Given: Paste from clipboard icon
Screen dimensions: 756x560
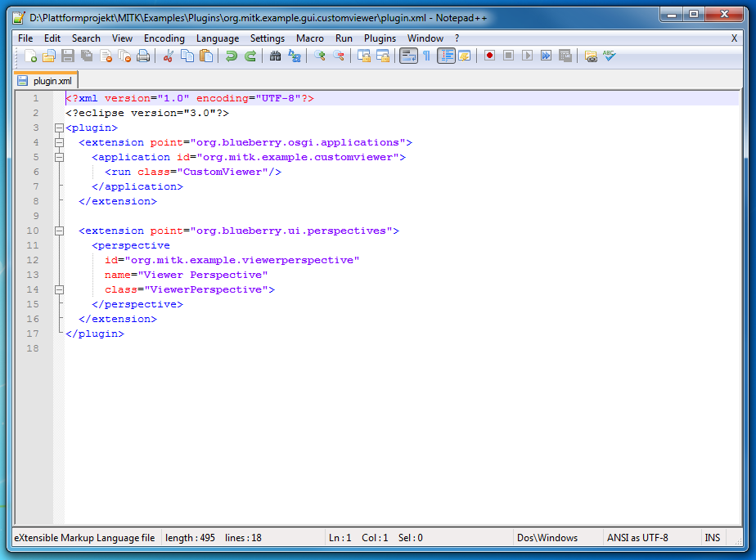Looking at the screenshot, I should pyautogui.click(x=206, y=56).
